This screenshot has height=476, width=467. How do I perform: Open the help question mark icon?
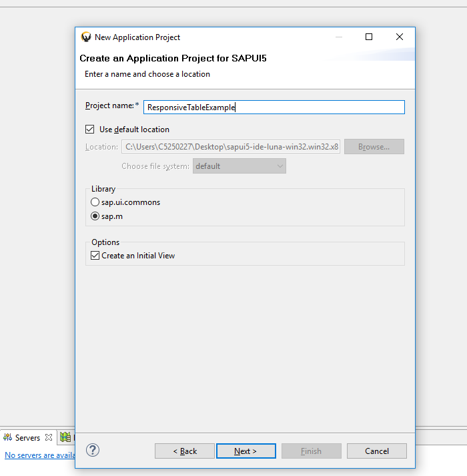click(93, 450)
